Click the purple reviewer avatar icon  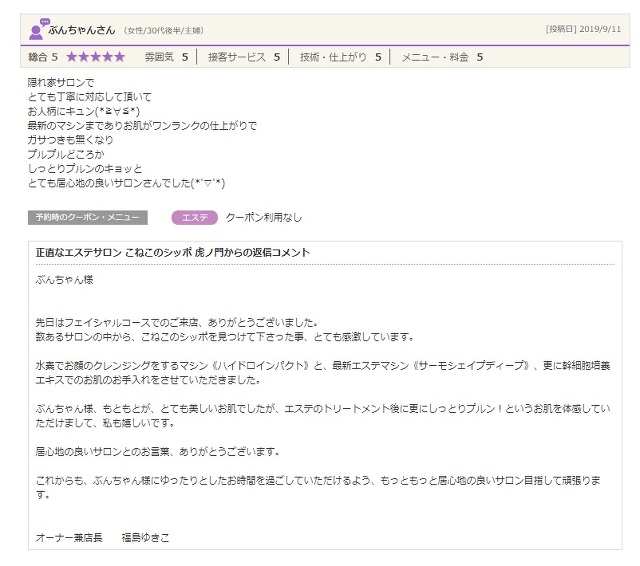pos(38,29)
